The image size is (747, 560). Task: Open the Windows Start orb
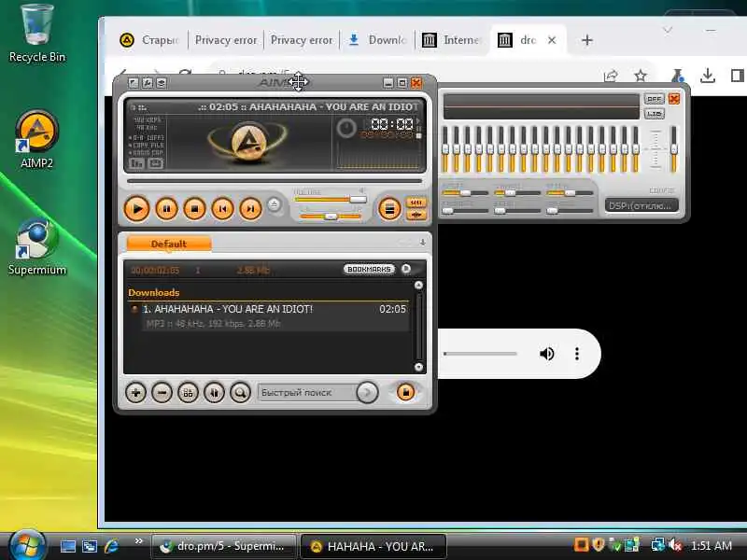pyautogui.click(x=27, y=545)
